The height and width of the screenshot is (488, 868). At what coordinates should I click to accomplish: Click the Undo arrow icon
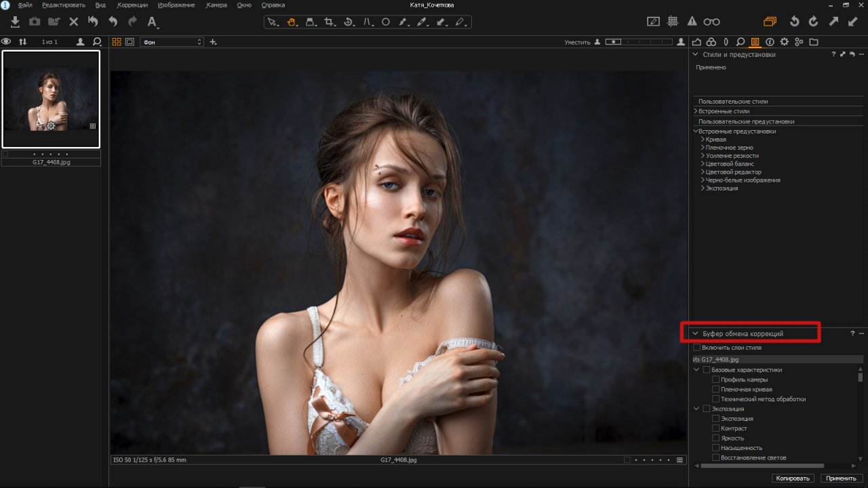coord(113,22)
